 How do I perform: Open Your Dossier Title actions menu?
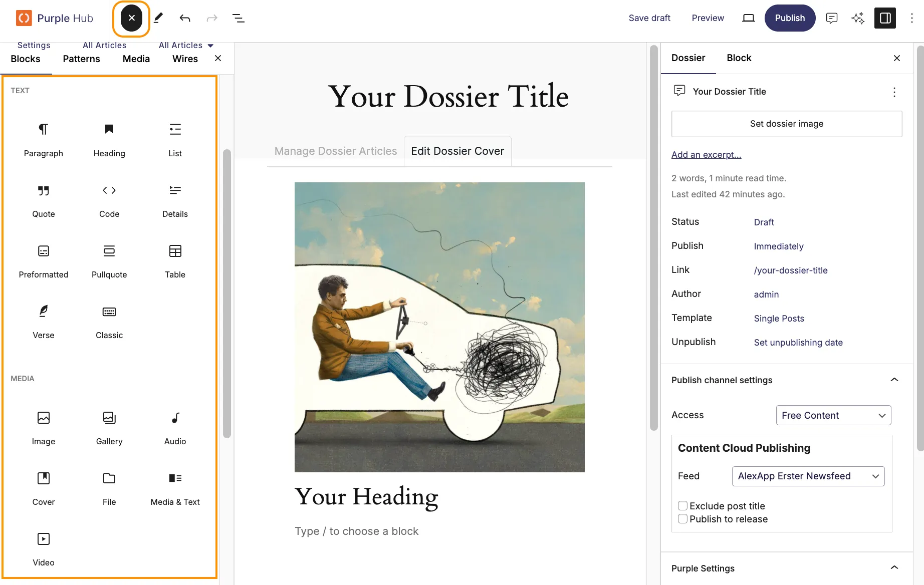[894, 92]
